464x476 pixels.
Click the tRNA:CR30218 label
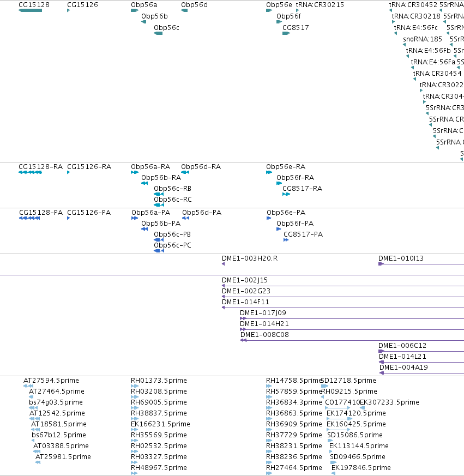pos(415,16)
